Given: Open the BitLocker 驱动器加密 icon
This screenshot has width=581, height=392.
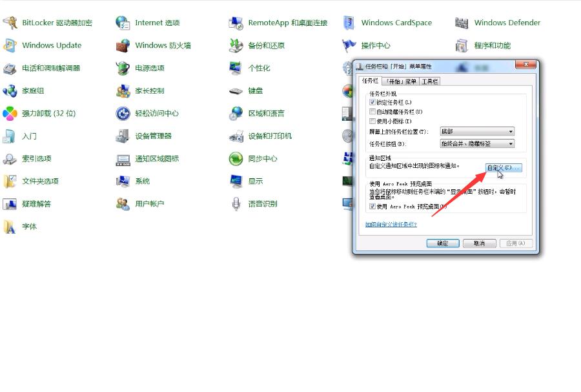Looking at the screenshot, I should click(10, 23).
